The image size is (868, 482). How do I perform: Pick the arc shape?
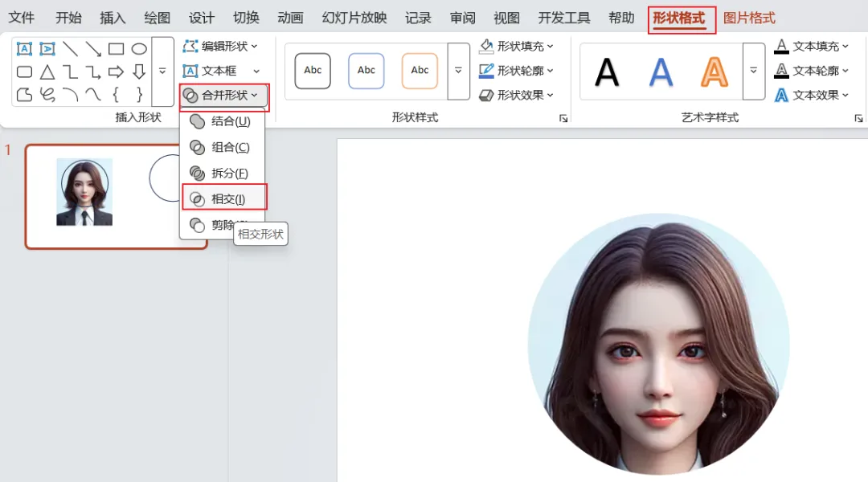click(x=70, y=95)
